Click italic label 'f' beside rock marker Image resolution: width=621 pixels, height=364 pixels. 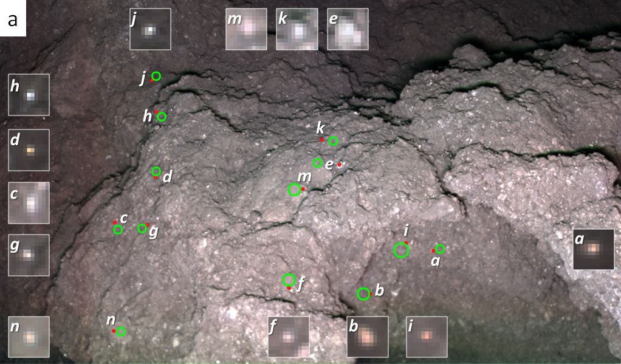click(x=301, y=284)
